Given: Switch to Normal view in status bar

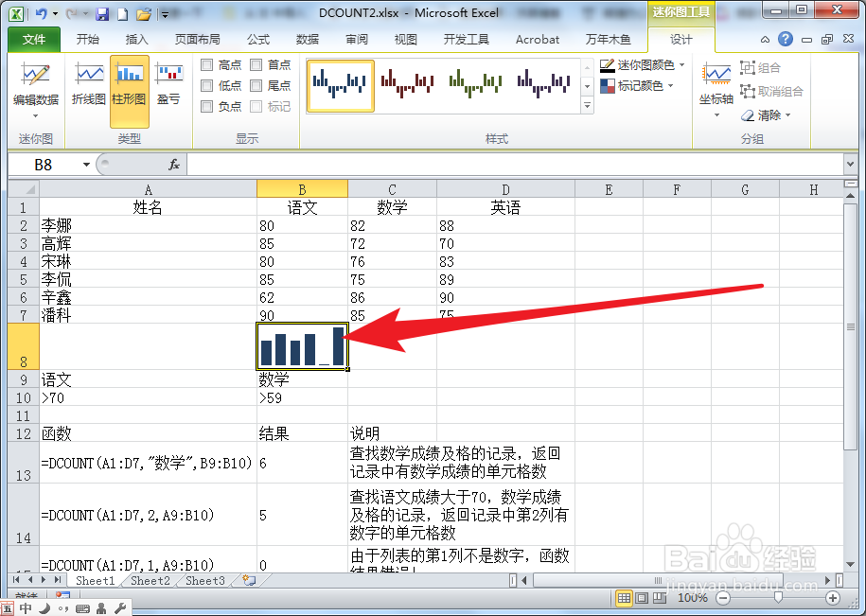Looking at the screenshot, I should pos(624,598).
